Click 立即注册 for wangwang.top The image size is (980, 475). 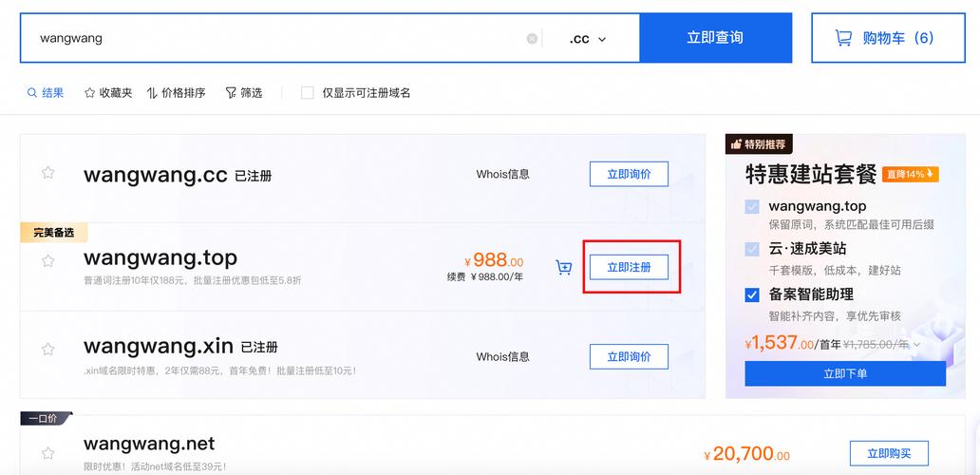tap(629, 267)
